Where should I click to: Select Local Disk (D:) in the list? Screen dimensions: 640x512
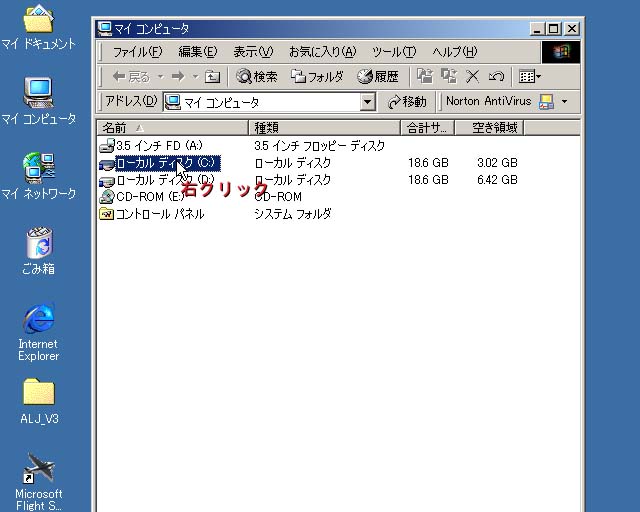164,180
